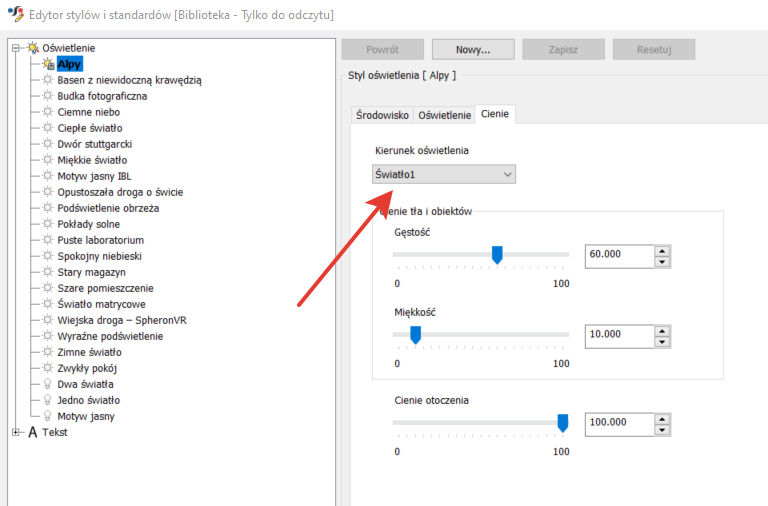The image size is (768, 506).
Task: Click the light icon beside Opustoszała droga o świcie
Action: [x=48, y=192]
